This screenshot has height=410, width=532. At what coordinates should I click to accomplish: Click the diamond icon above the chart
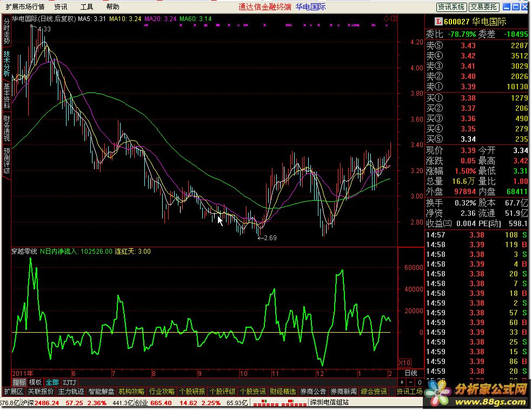coord(386,19)
